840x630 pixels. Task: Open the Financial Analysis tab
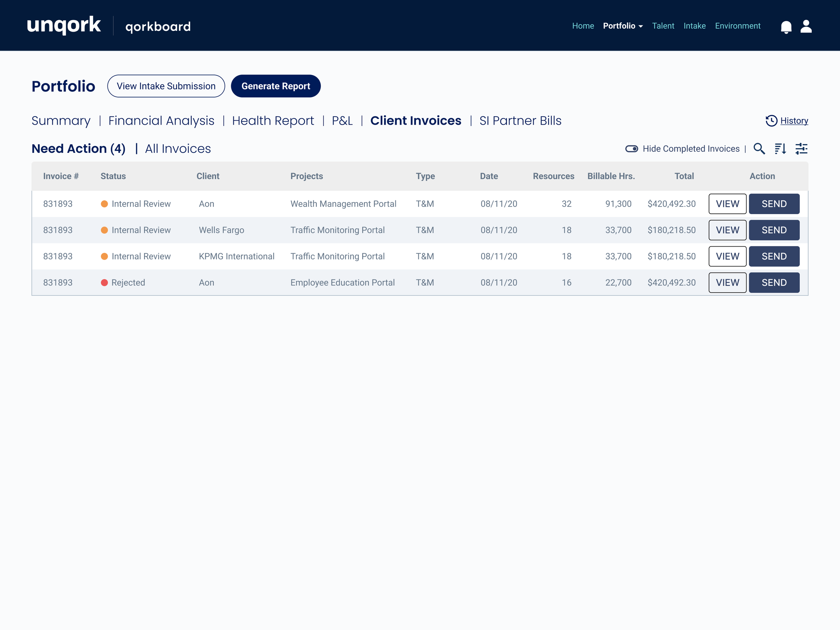(161, 121)
